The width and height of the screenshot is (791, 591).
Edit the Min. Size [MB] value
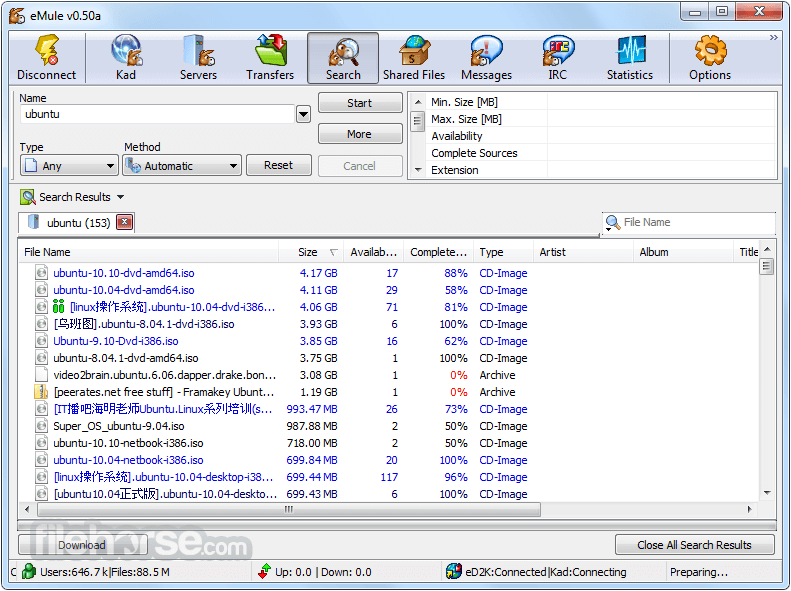[661, 102]
